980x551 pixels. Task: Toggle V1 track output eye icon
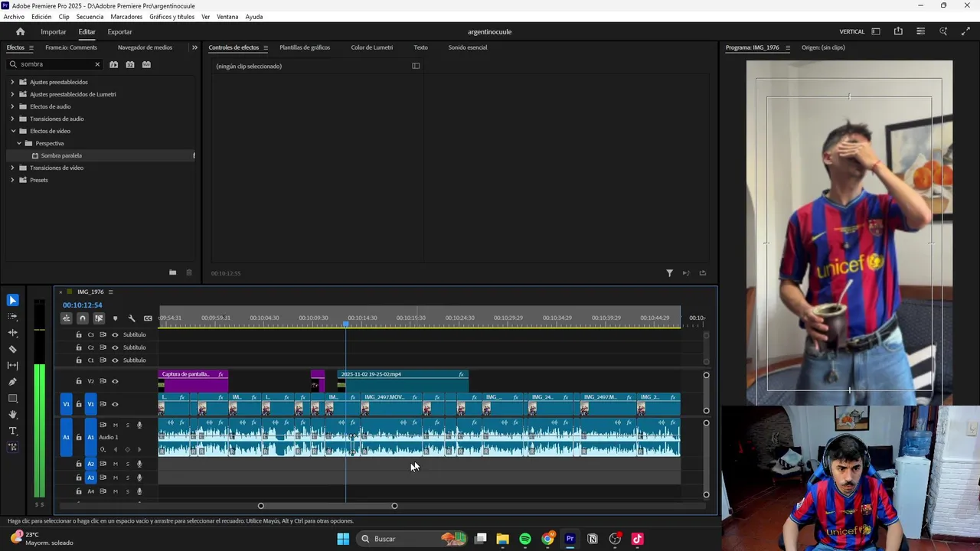pyautogui.click(x=115, y=404)
